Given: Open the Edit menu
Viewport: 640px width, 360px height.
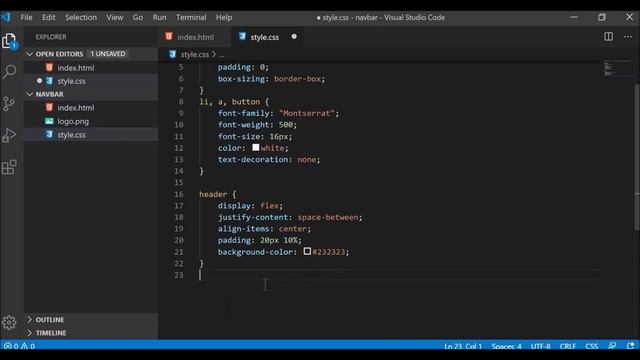Looking at the screenshot, I should (49, 17).
